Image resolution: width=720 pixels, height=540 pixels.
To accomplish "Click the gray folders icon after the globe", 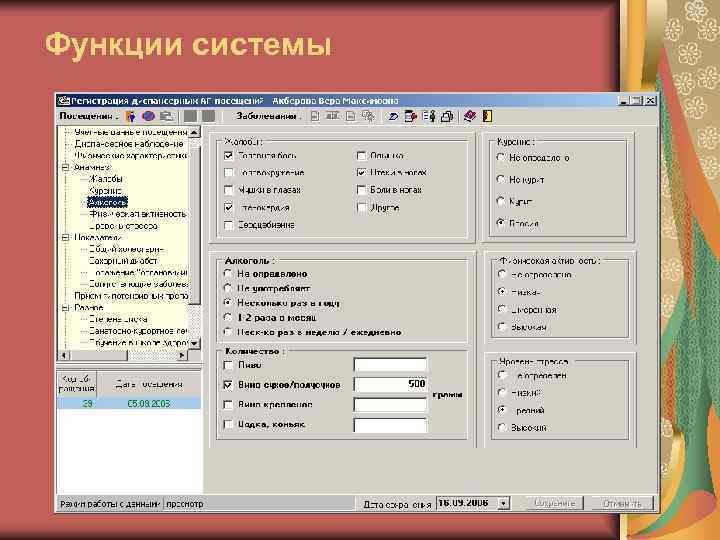I will click(166, 117).
